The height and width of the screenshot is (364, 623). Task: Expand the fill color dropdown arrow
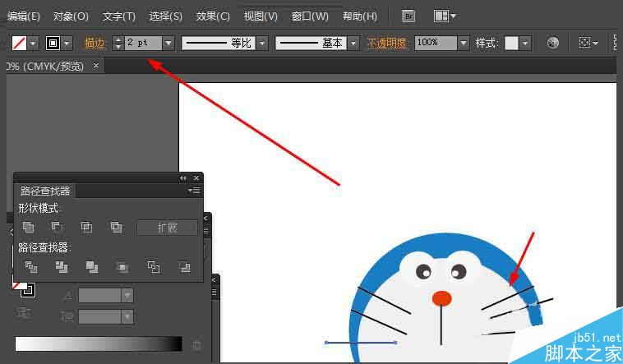33,43
